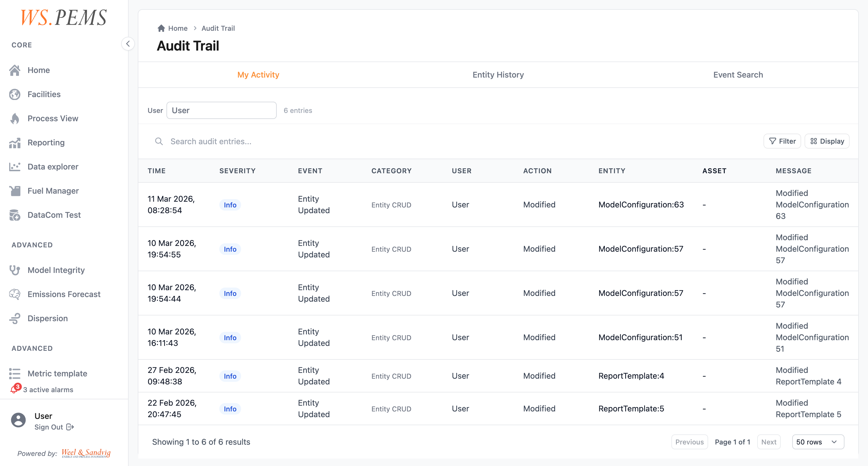Click the 22 Feb 2026, 20:47:45 timestamp
868x466 pixels.
(172, 409)
